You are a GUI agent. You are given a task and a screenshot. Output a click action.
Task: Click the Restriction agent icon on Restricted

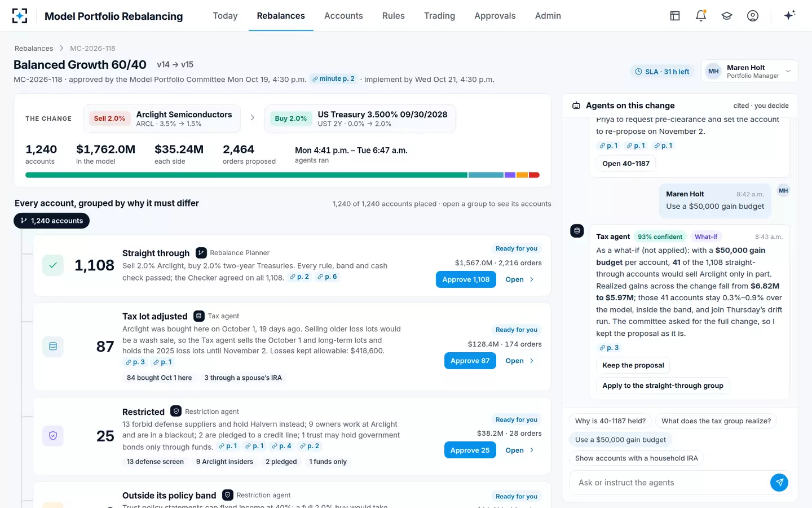(176, 411)
